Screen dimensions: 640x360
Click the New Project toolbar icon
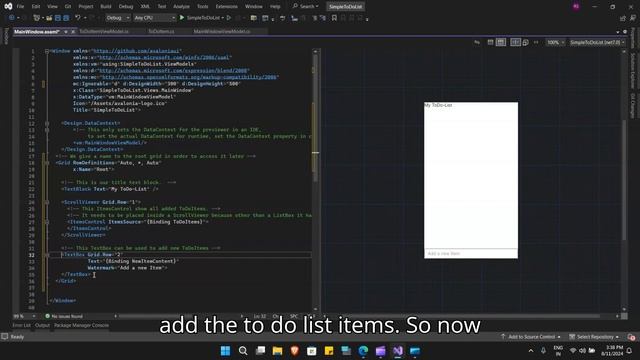37,18
